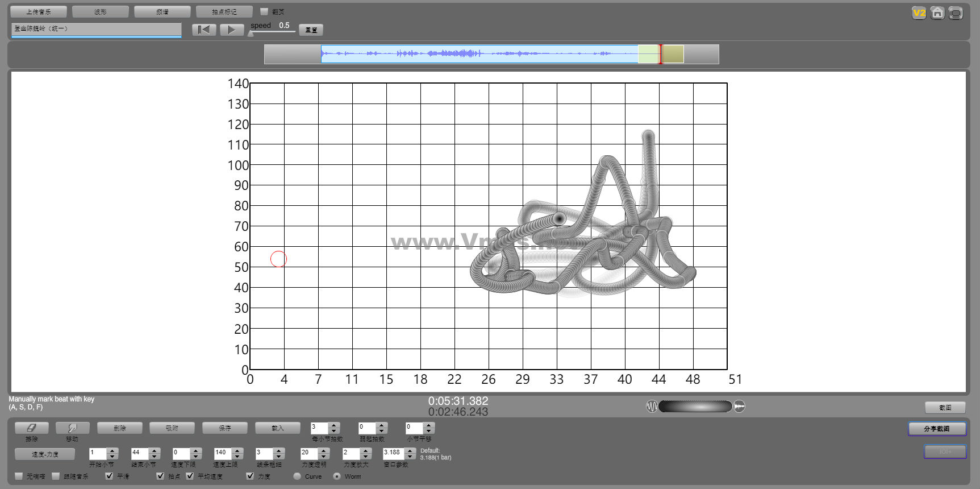Go to home via the house icon
Viewport: 980px width, 489px height.
(x=937, y=13)
